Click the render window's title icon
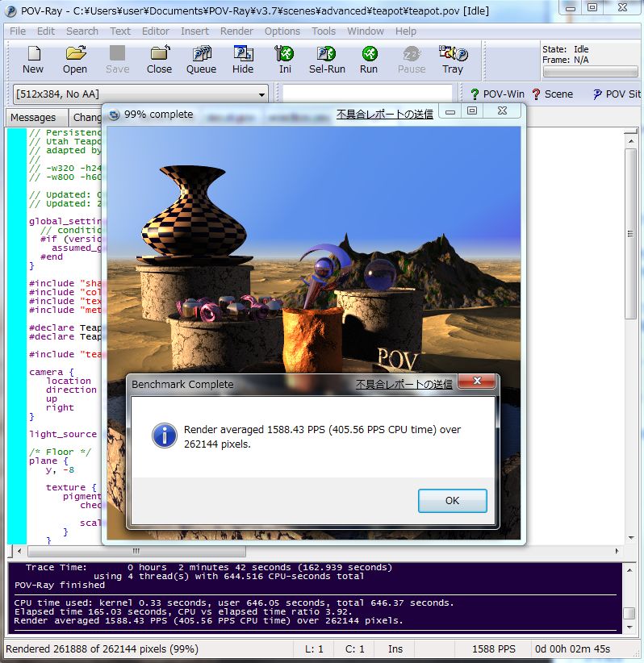This screenshot has width=644, height=663. click(115, 115)
